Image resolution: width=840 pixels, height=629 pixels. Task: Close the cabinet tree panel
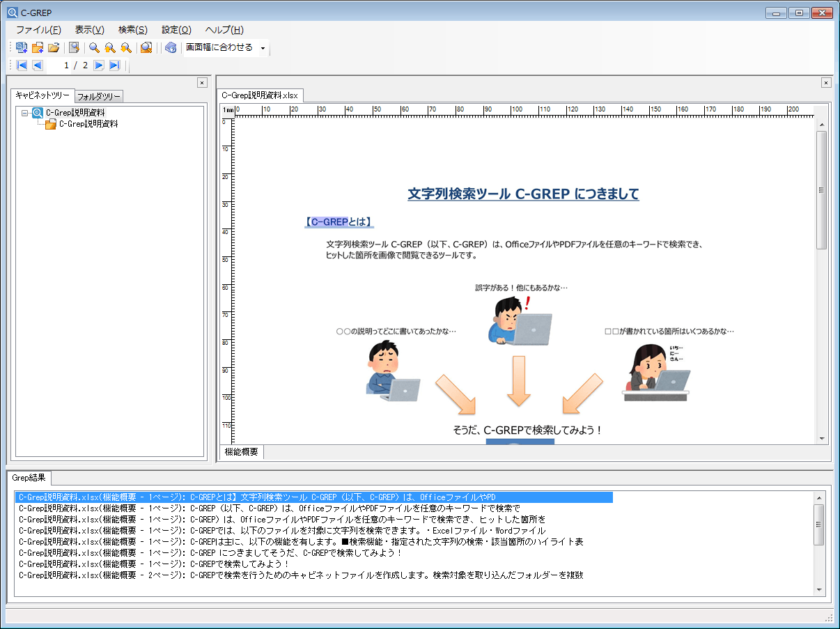201,82
